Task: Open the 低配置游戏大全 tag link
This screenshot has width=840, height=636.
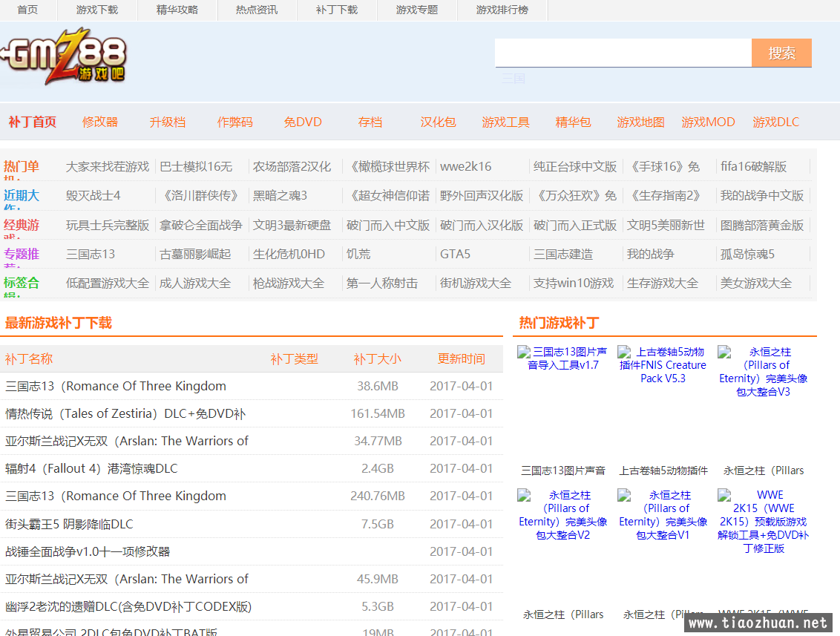Action: pos(108,283)
